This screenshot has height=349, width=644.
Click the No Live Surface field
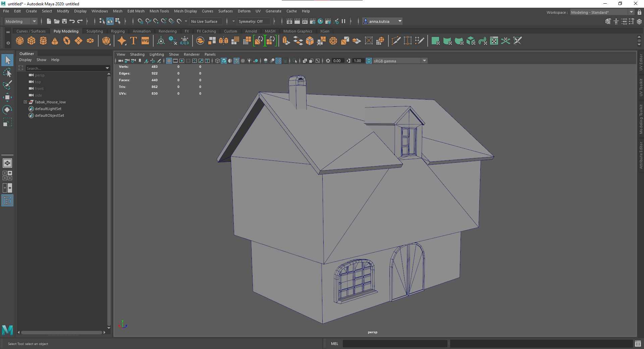point(206,21)
